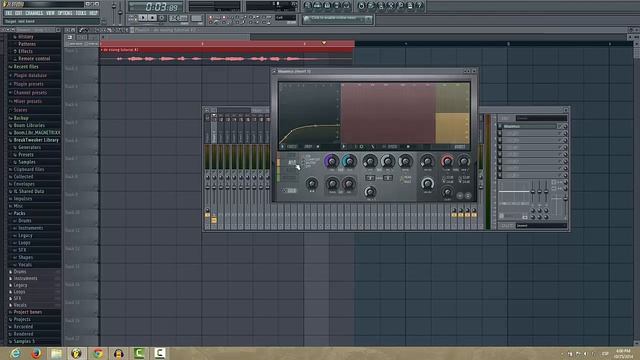640x360 pixels.
Task: Click the question-mark help shortcut icon
Action: coord(420,6)
